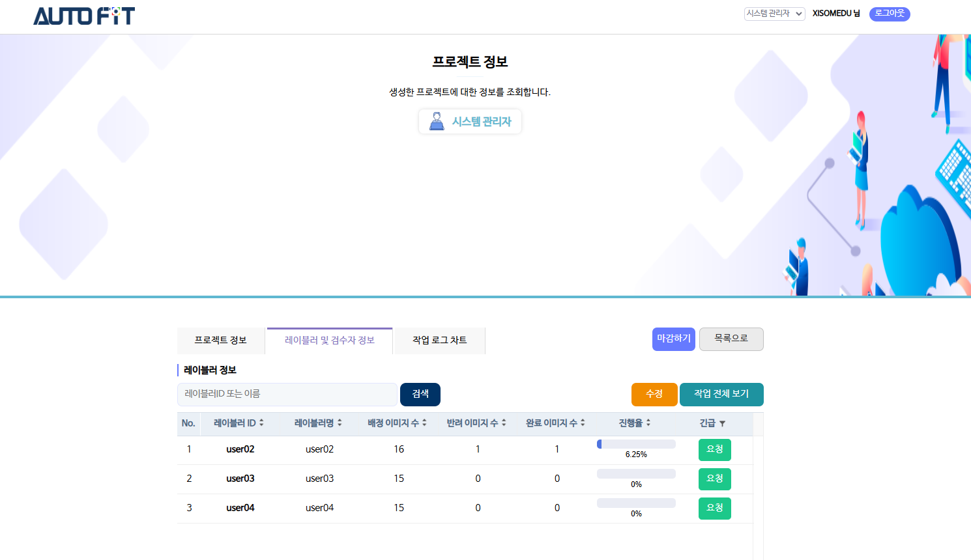971x560 pixels.
Task: Sort by 반려 이미지 수 column
Action: [476, 423]
